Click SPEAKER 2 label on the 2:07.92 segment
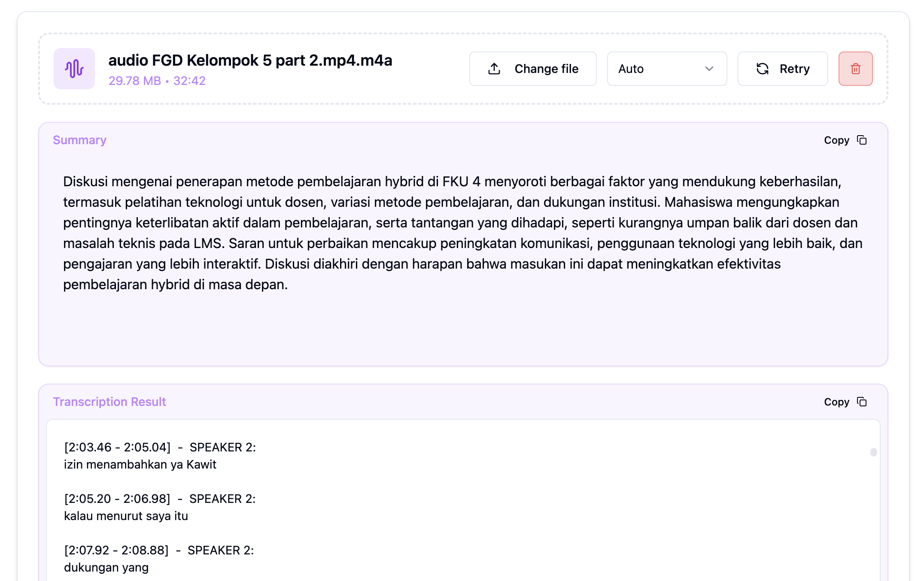The width and height of the screenshot is (924, 581). (220, 550)
